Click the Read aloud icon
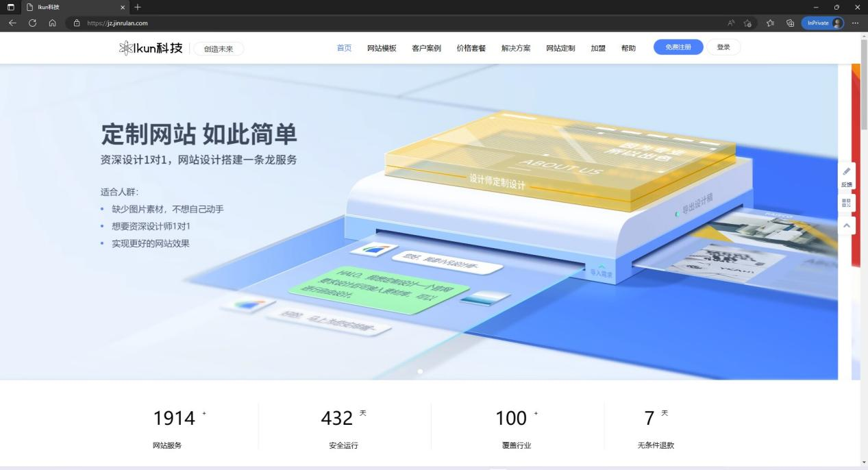This screenshot has height=470, width=868. pyautogui.click(x=731, y=23)
